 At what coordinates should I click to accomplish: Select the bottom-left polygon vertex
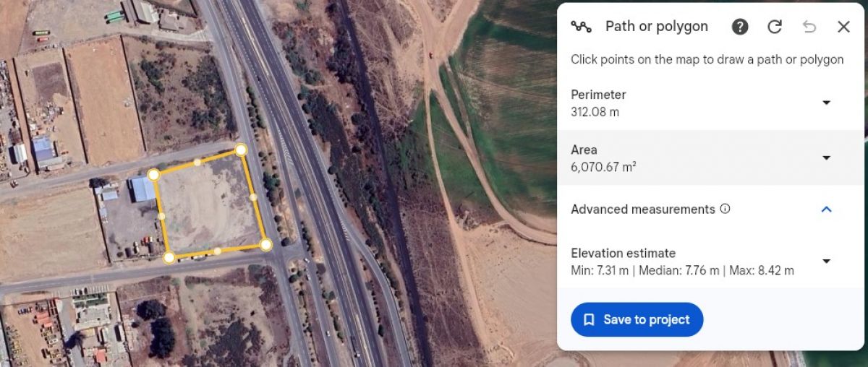(x=169, y=257)
